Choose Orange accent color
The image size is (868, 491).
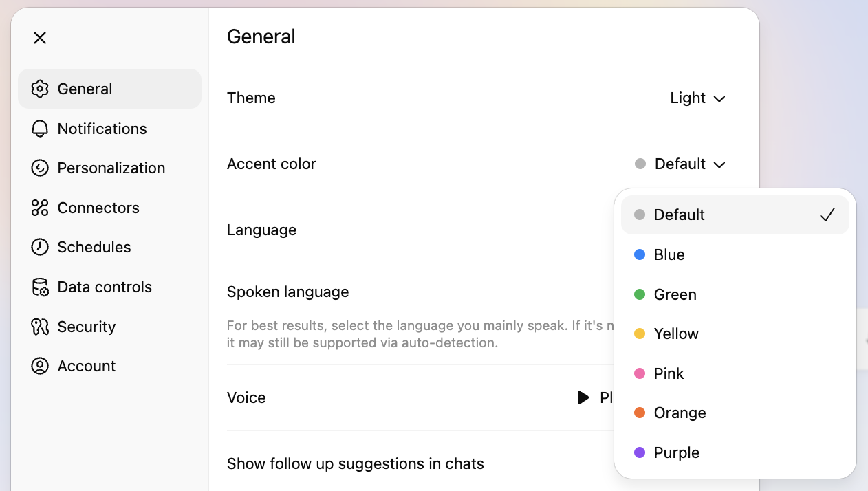point(735,413)
